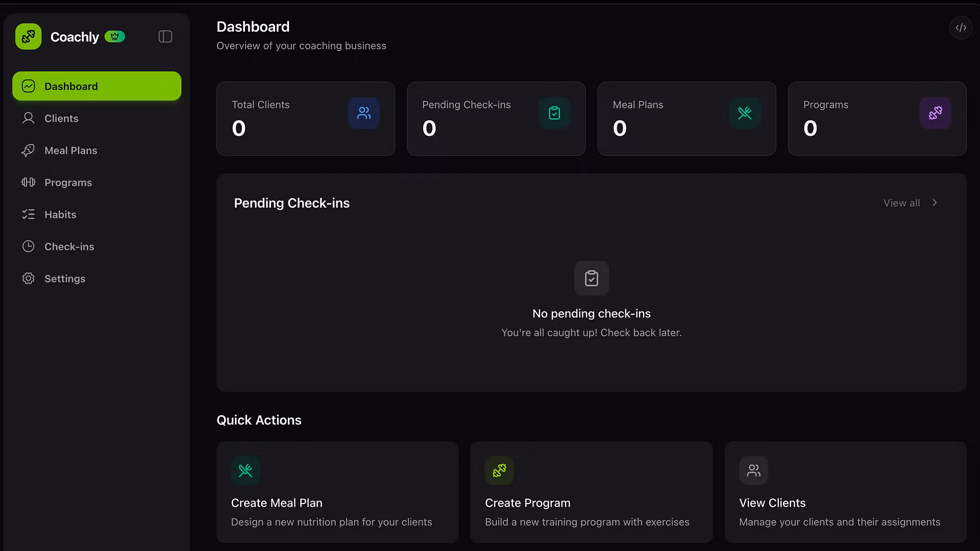Click the Create Meal Plan quick action
Screen dimensions: 980x551
pyautogui.click(x=337, y=492)
